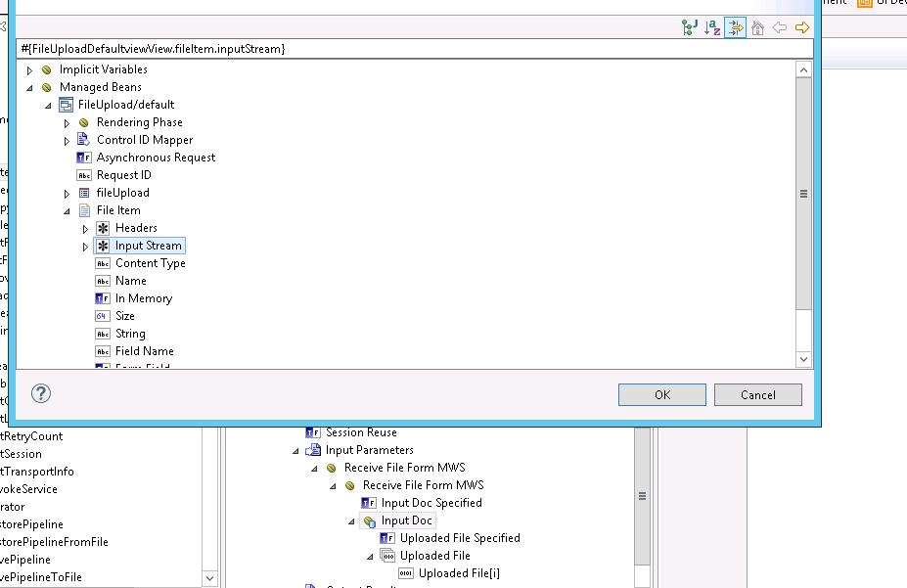Expand the Control ID Mapper node

pyautogui.click(x=67, y=141)
